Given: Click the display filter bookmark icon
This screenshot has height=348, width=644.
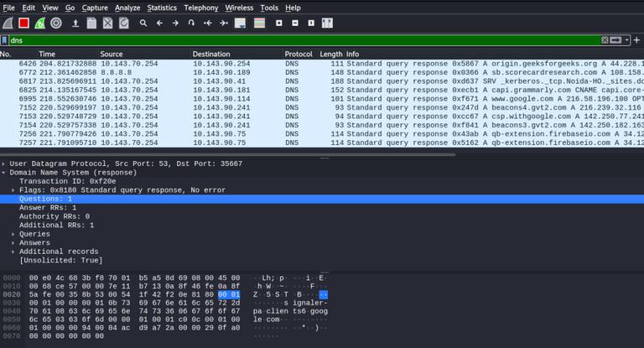Looking at the screenshot, I should click(x=4, y=40).
